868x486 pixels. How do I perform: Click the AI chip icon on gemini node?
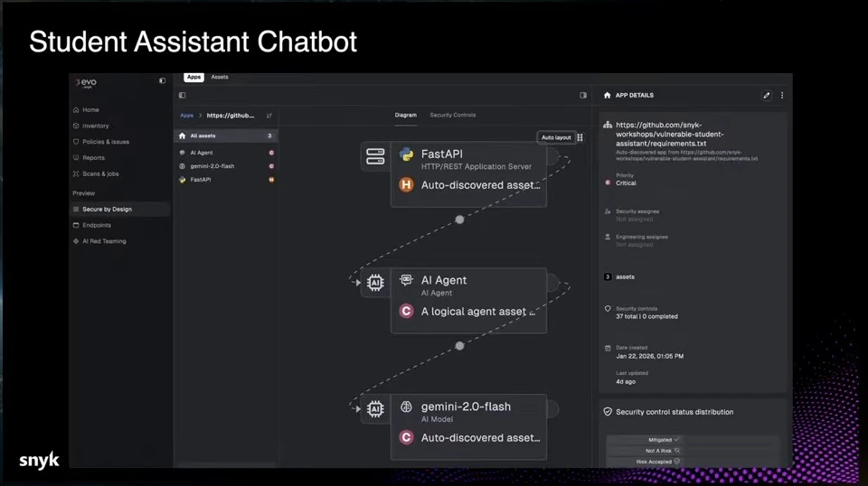pos(375,409)
